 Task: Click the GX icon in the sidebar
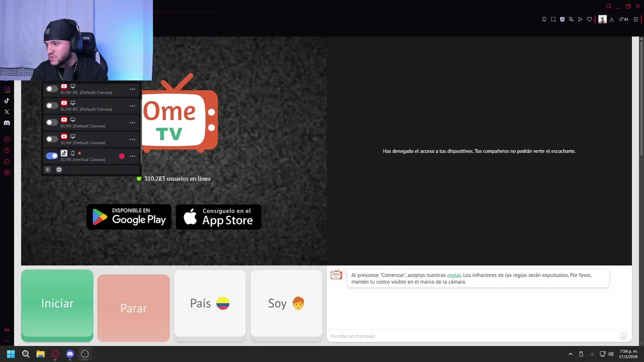coord(7,330)
